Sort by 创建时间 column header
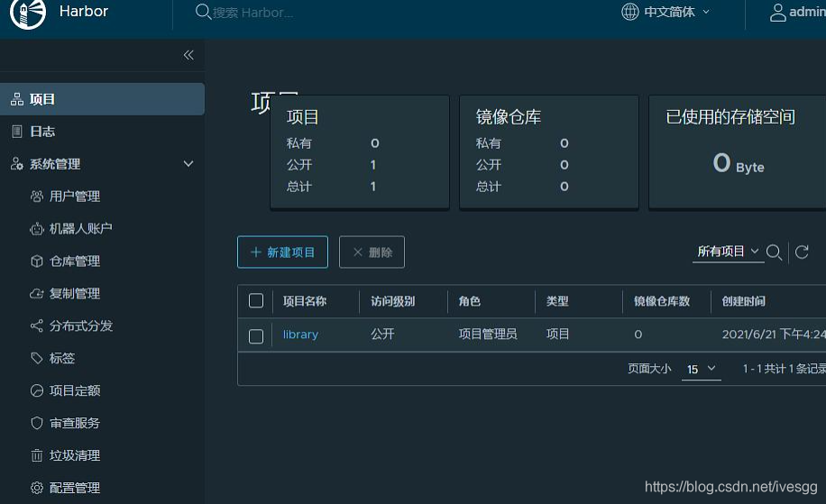Viewport: 826px width, 504px height. point(743,301)
